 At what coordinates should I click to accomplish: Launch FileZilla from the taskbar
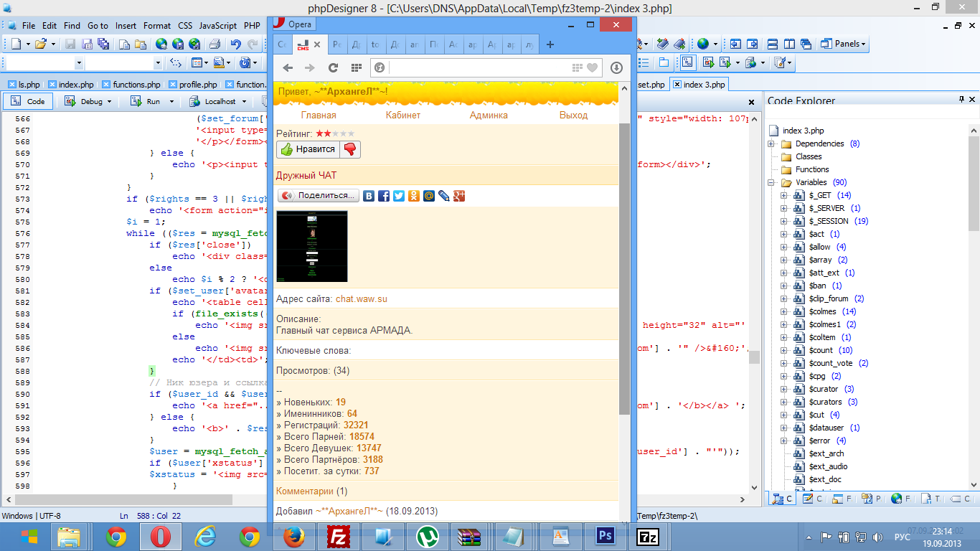337,536
